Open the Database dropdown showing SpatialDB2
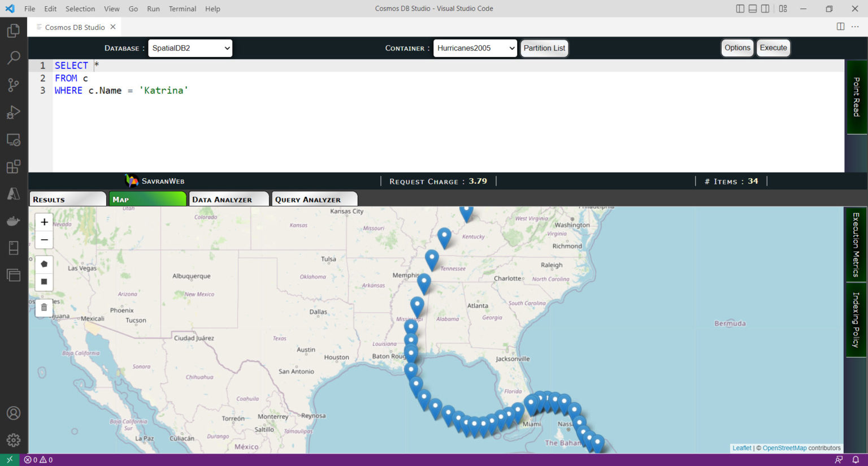This screenshot has width=868, height=466. point(189,48)
